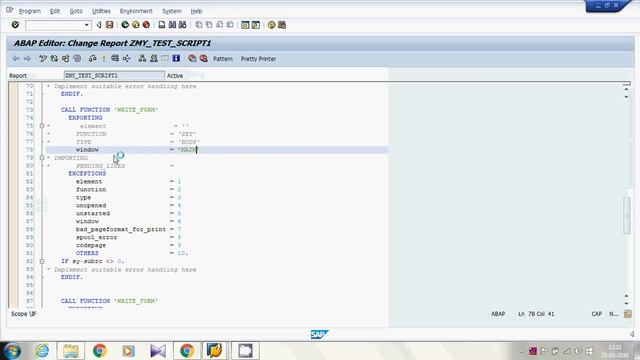Click the 'window' parameter on line 78
The width and height of the screenshot is (640, 360).
(x=87, y=150)
